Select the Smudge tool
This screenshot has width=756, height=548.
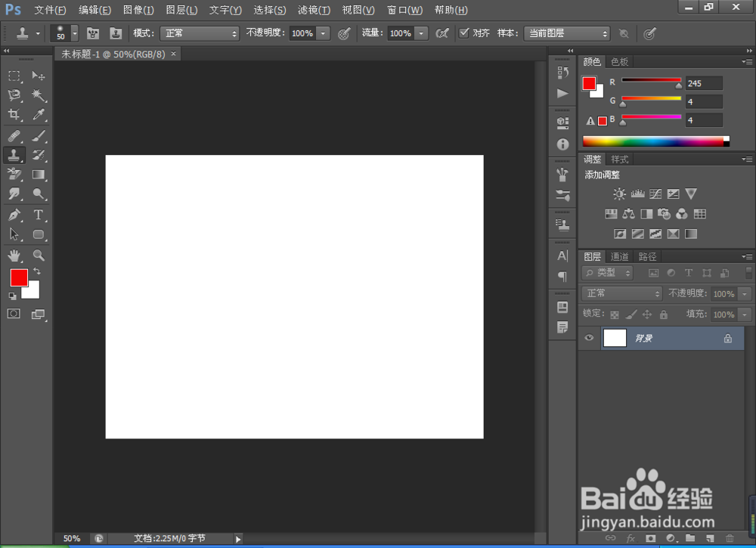(14, 194)
